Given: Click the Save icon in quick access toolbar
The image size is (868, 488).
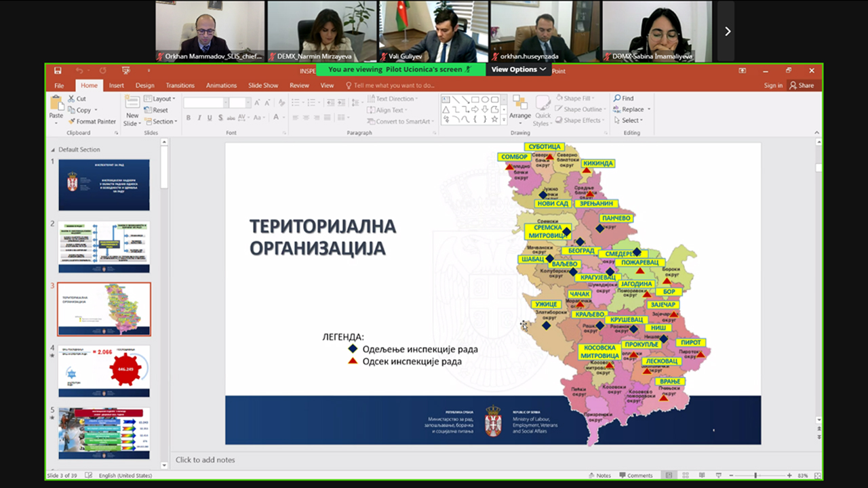Looking at the screenshot, I should tap(58, 70).
